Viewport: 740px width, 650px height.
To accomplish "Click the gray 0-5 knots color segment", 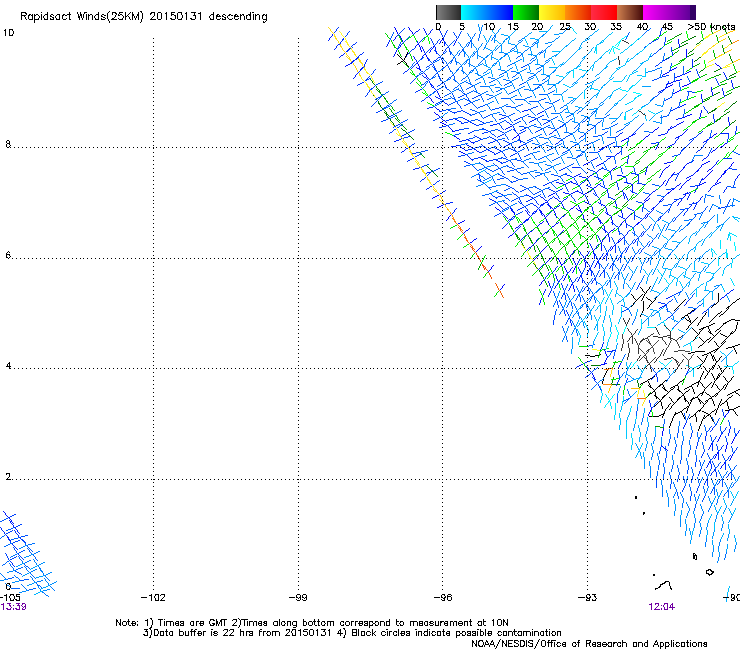I will point(448,12).
